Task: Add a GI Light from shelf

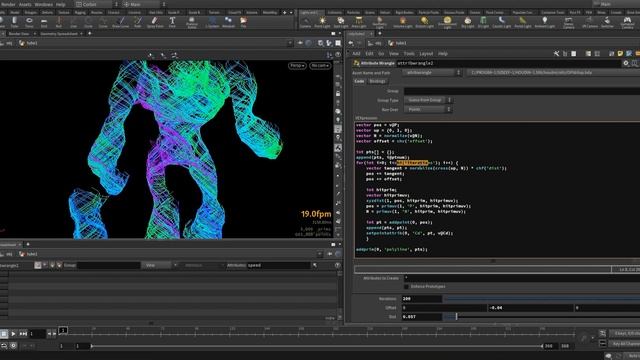Action: click(483, 22)
